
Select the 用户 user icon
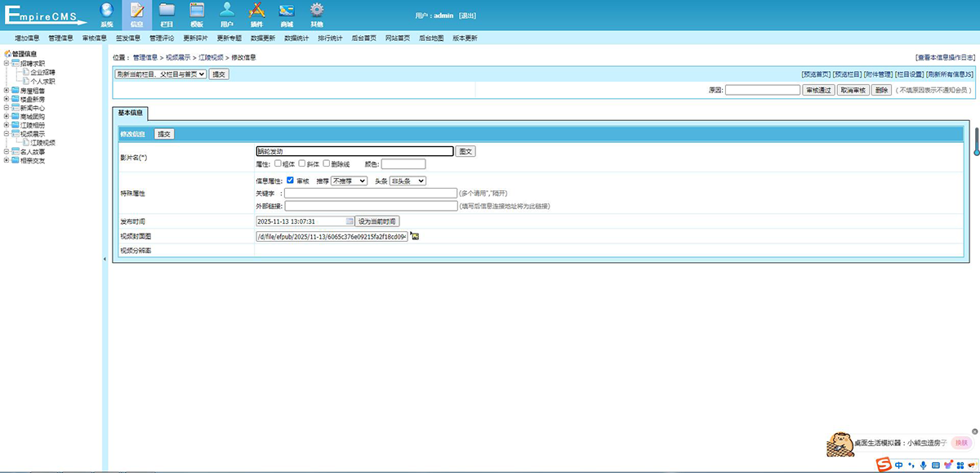227,11
